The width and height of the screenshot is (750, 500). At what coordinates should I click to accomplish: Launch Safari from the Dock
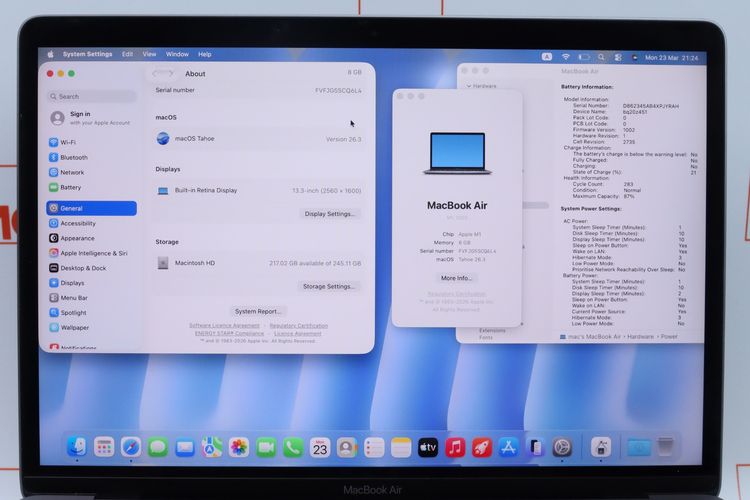[131, 447]
